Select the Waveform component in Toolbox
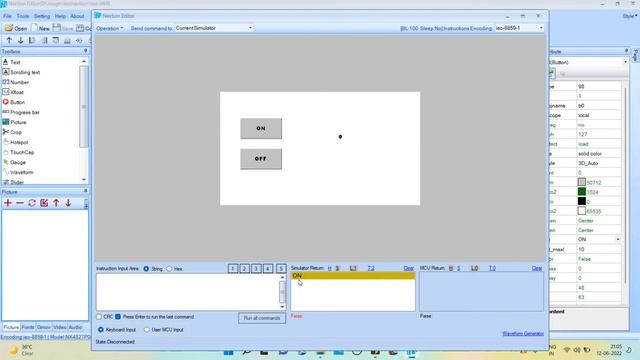This screenshot has width=640, height=360. tap(18, 172)
